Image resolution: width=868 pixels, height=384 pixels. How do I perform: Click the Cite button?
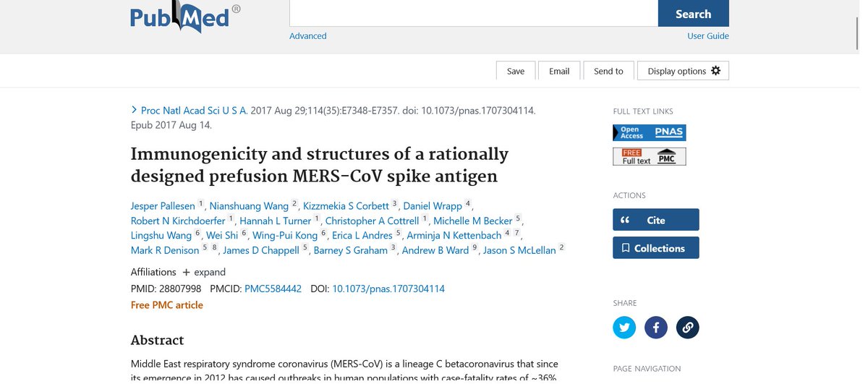coord(655,220)
